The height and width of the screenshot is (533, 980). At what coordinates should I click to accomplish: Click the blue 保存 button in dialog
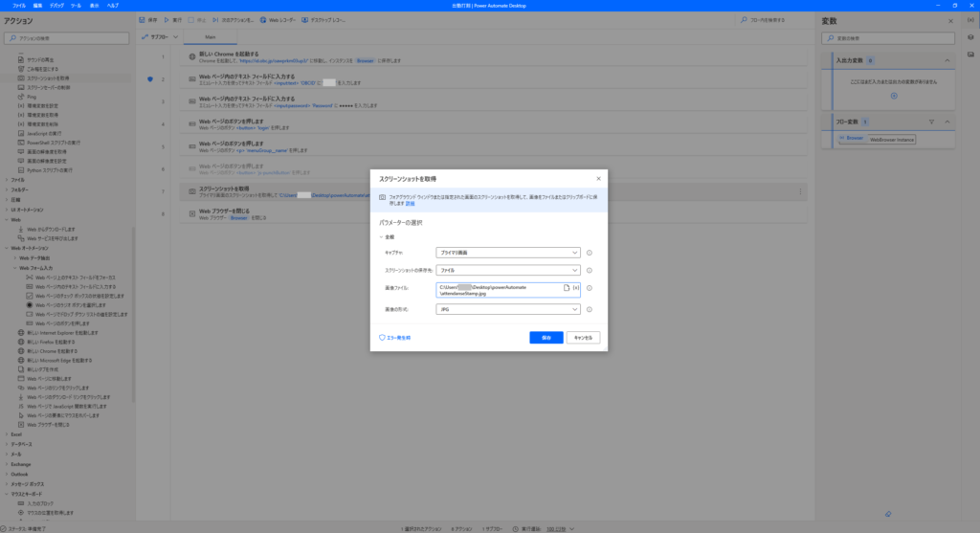point(546,338)
